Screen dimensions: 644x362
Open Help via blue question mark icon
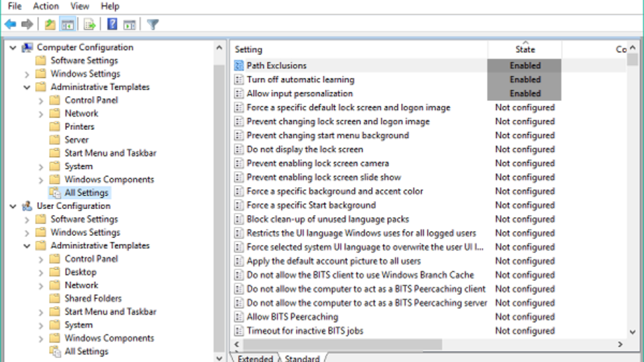click(112, 24)
